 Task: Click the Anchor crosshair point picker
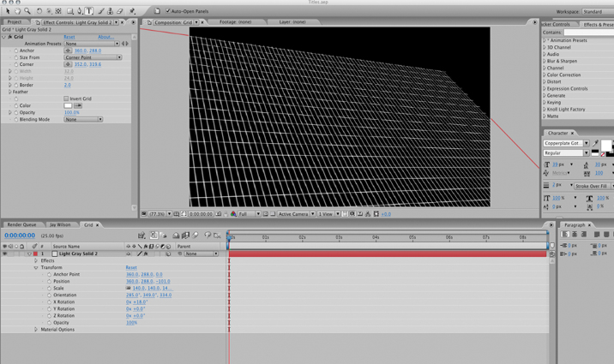pos(68,51)
